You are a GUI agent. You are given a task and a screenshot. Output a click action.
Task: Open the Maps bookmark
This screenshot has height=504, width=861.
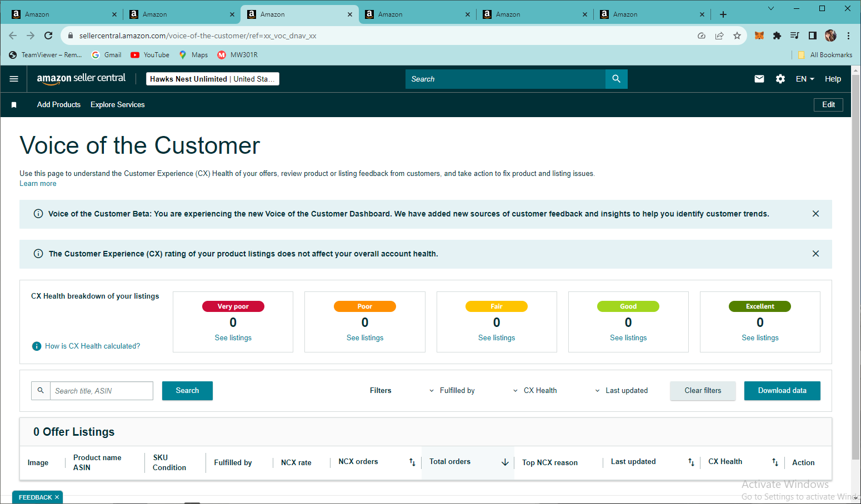[193, 55]
